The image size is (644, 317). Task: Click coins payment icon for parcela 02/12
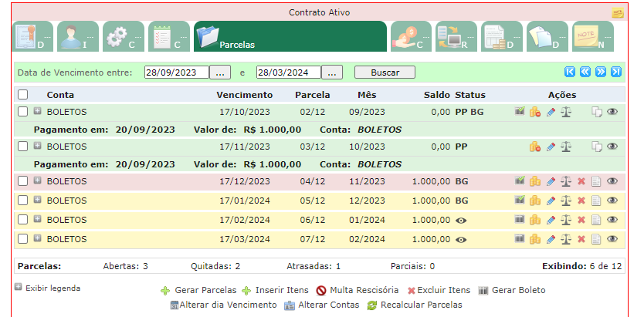click(535, 112)
